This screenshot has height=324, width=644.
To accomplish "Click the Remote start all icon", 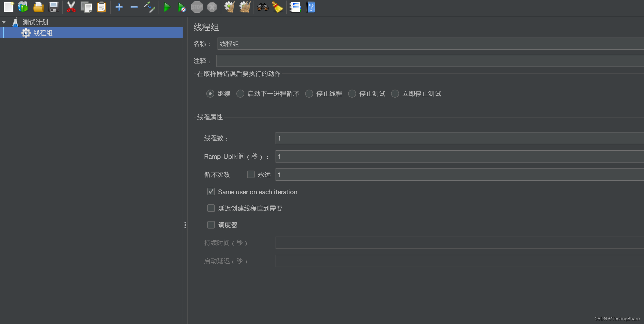I will 182,8.
